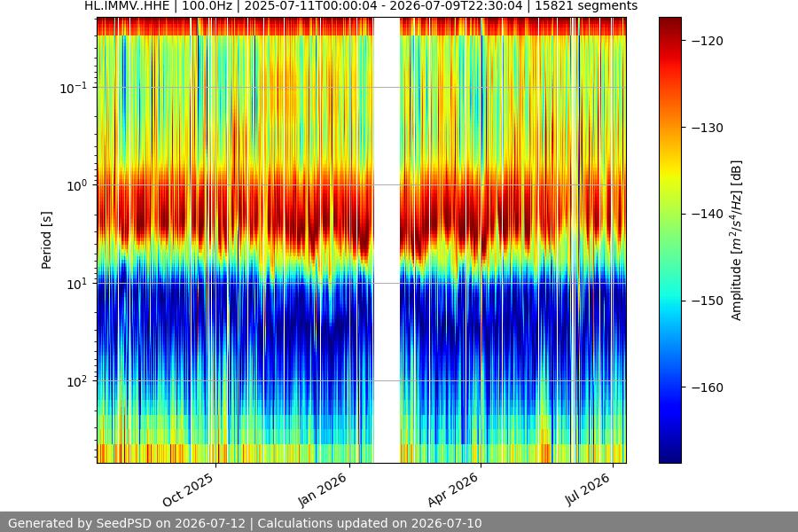Click the 10² period tick label
798x532 pixels.
click(x=76, y=381)
